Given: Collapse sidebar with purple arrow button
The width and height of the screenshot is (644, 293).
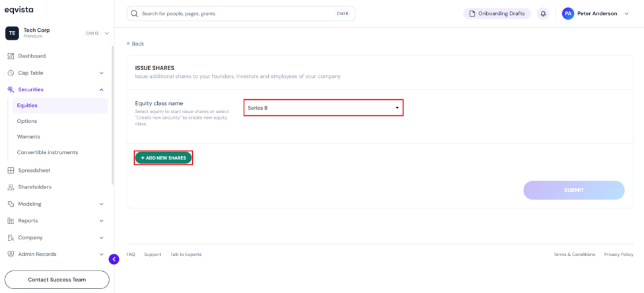Looking at the screenshot, I should [114, 259].
